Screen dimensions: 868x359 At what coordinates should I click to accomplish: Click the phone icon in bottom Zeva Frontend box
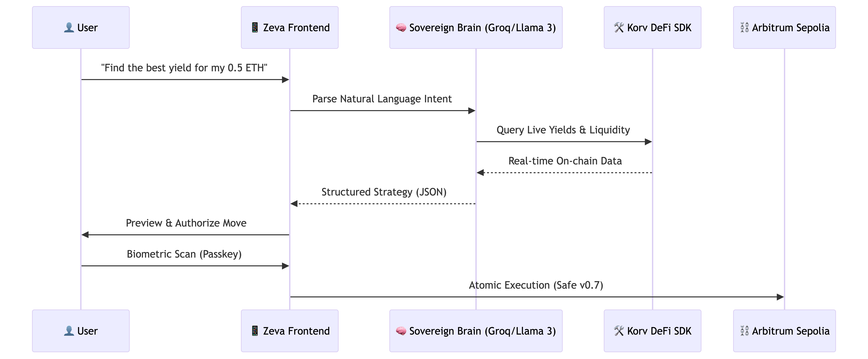click(255, 331)
